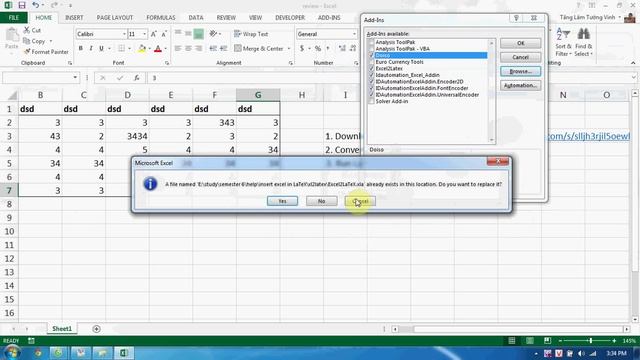Uncheck the IDAutomationExcelAddin.UniversalEncoder checkbox
640x360 pixels.
pos(371,95)
